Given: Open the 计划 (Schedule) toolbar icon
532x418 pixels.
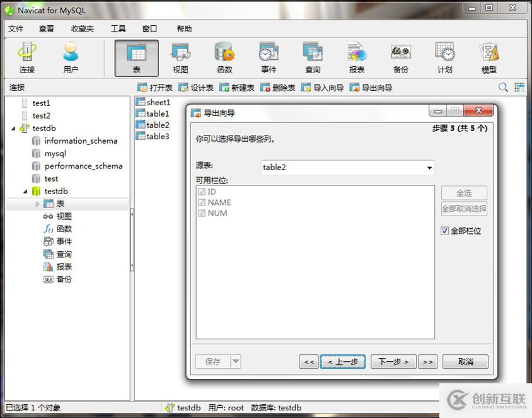Looking at the screenshot, I should click(x=445, y=57).
